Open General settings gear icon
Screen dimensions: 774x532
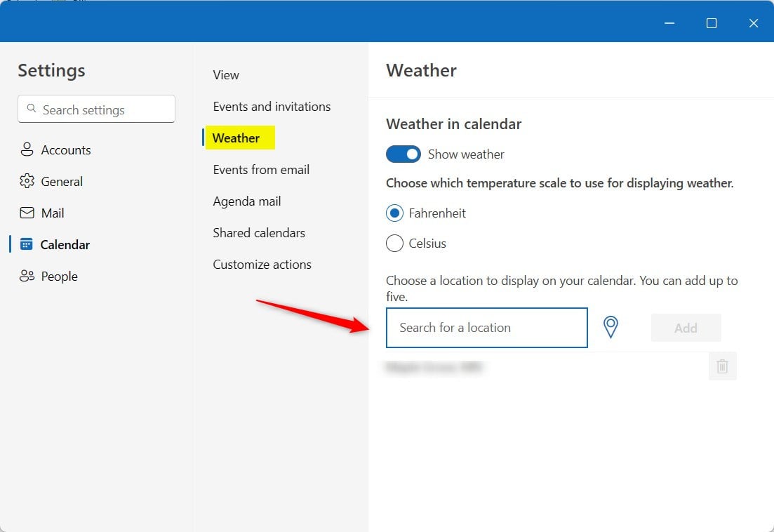pos(27,181)
